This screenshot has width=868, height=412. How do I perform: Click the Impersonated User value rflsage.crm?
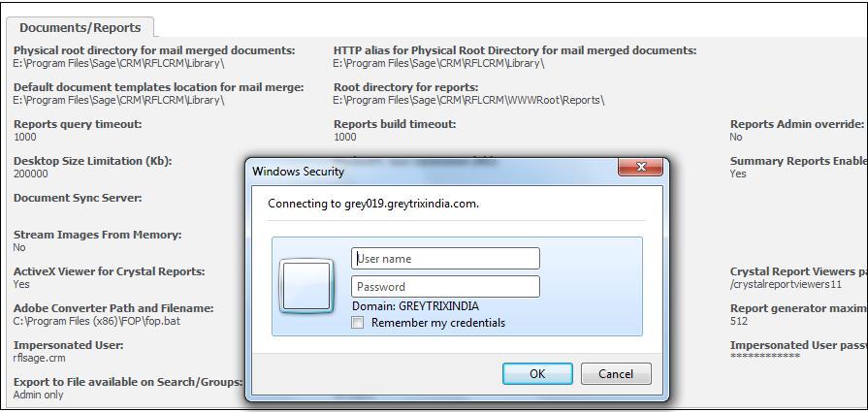40,358
